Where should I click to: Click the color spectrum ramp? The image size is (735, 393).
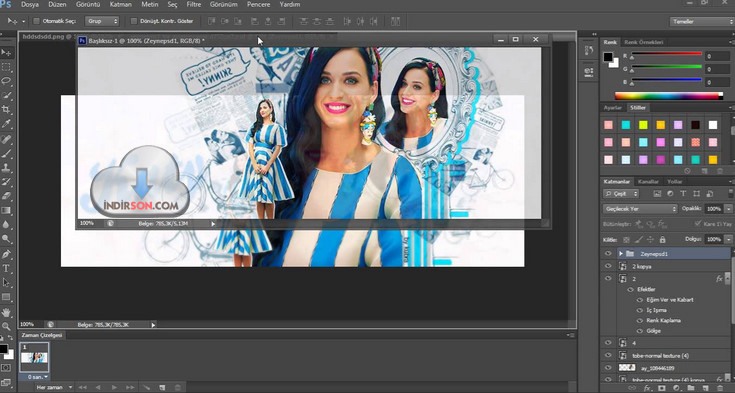668,96
